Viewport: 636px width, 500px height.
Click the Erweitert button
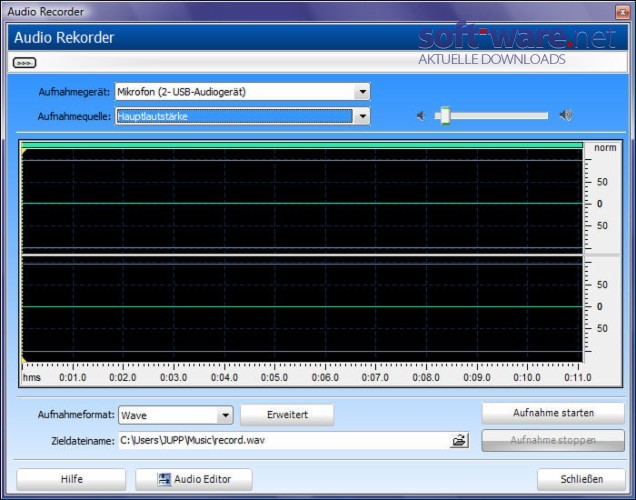click(x=287, y=415)
